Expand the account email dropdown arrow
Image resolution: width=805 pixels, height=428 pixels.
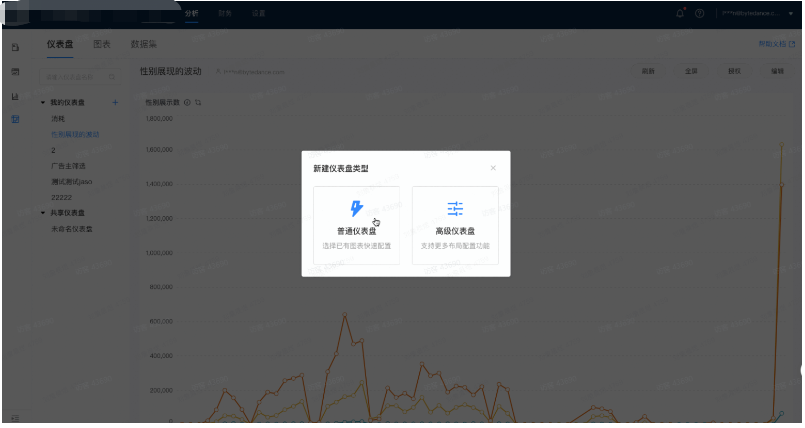coord(791,14)
